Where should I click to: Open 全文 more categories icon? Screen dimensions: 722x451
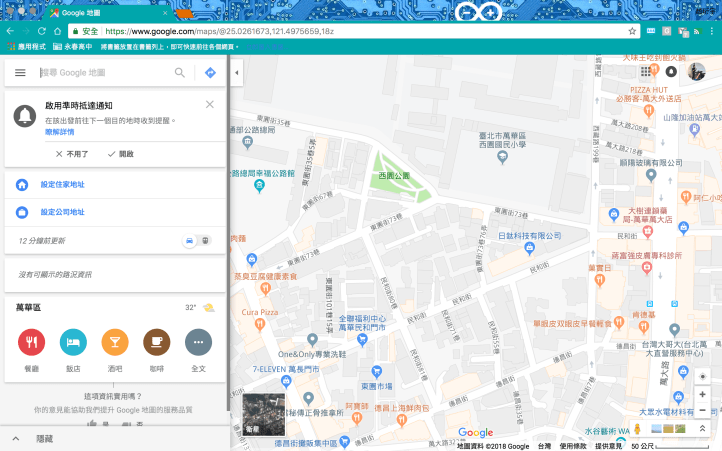point(198,342)
